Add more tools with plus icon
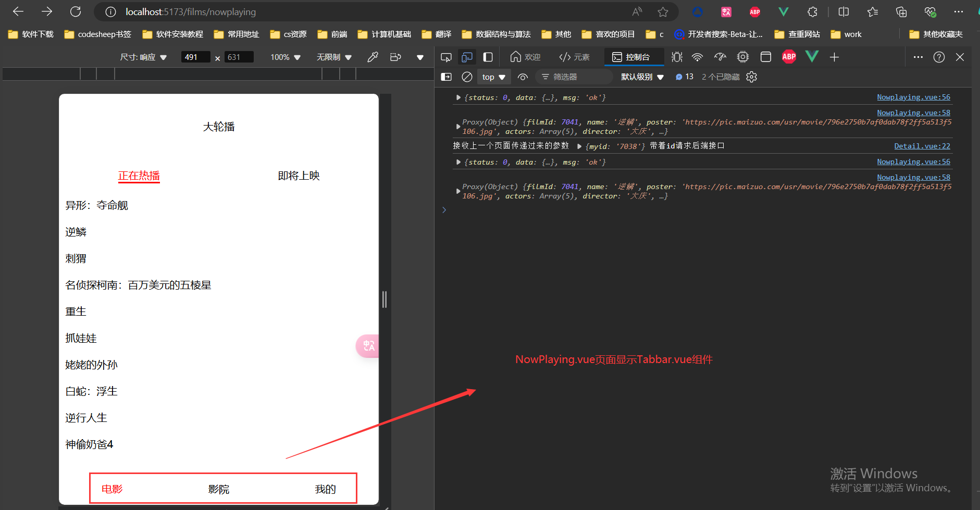Viewport: 980px width, 510px height. (x=834, y=57)
